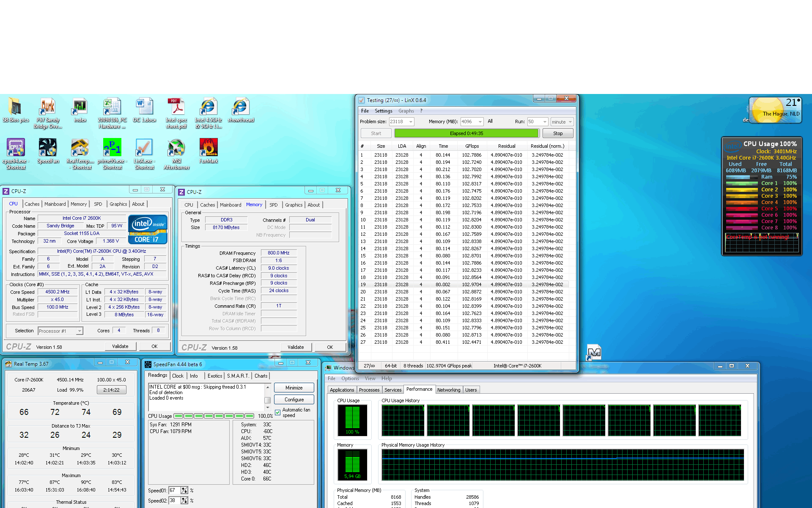The width and height of the screenshot is (812, 508).
Task: Click the DRAM Frequency value 800.0 MHz
Action: click(279, 253)
